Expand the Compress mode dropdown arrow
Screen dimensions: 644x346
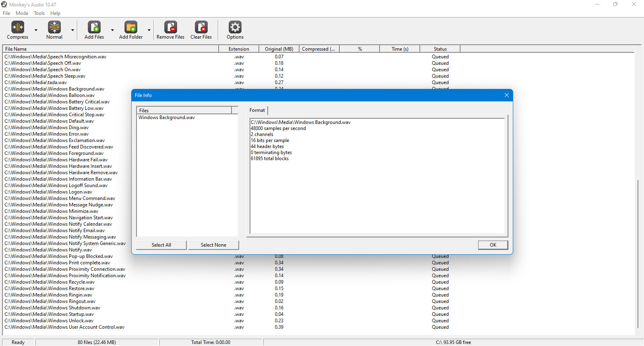(x=36, y=30)
